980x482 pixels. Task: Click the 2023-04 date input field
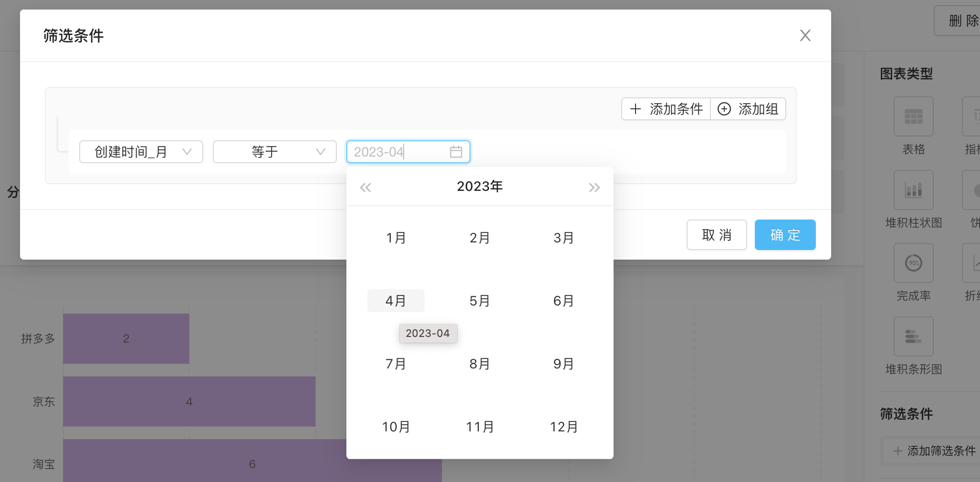pos(408,152)
